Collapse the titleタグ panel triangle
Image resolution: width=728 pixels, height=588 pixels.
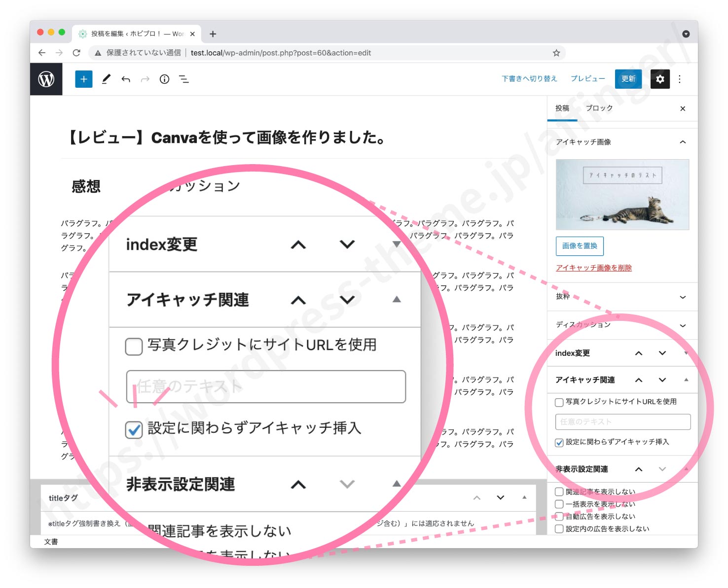(524, 498)
